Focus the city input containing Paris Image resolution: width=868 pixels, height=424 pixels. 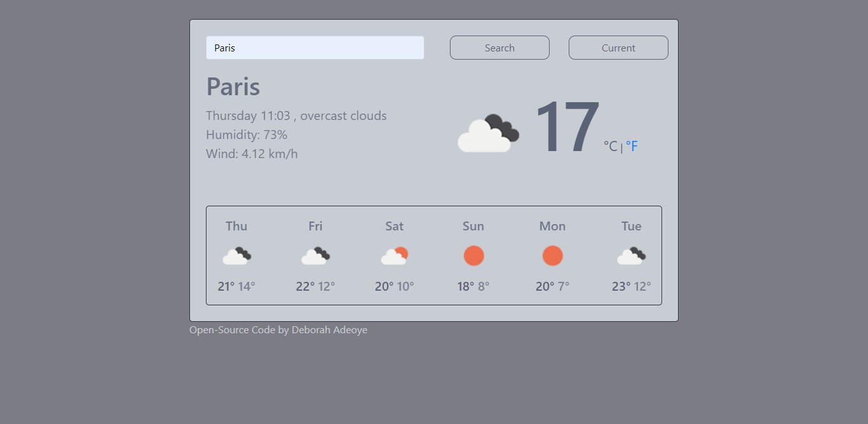315,48
